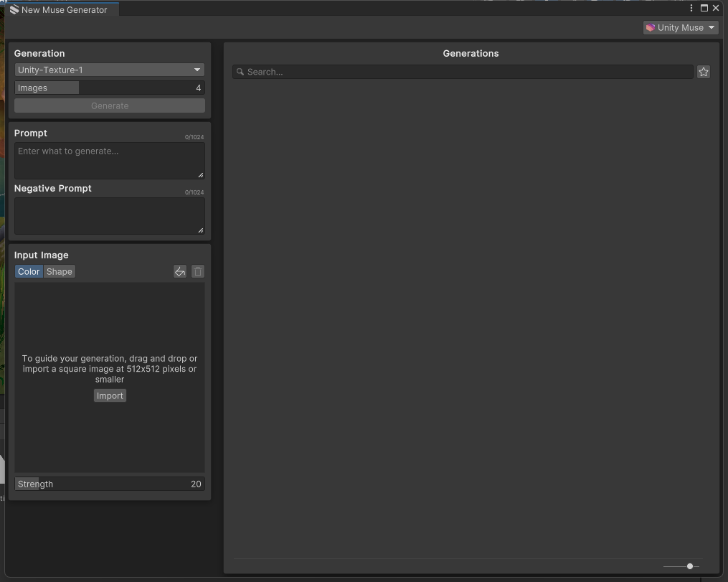Screen dimensions: 728x582
Task: Click the Images count slider
Action: tap(110, 88)
